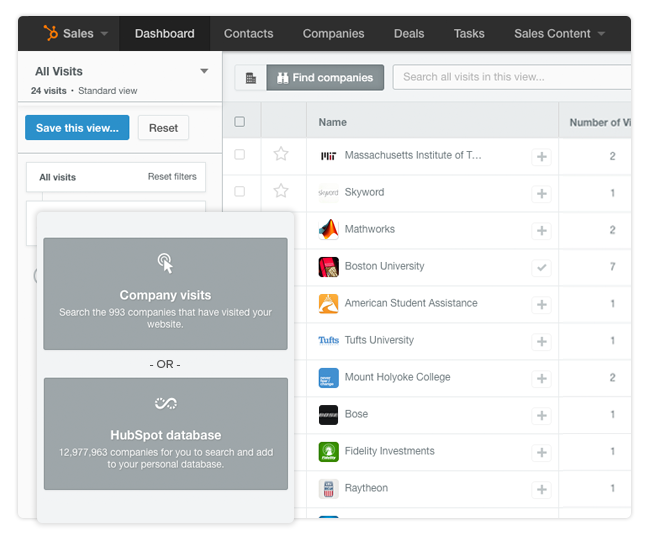Click the Reset filters link

click(x=172, y=177)
